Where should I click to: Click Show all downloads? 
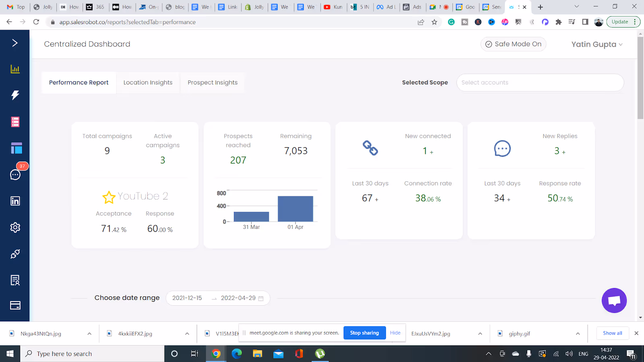point(612,333)
